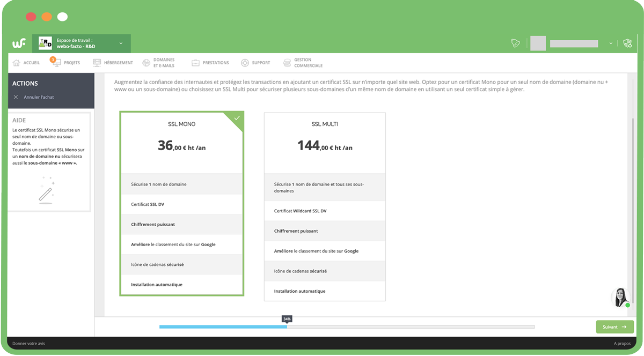Open the support chat avatar bubble
The height and width of the screenshot is (356, 644).
click(x=620, y=298)
